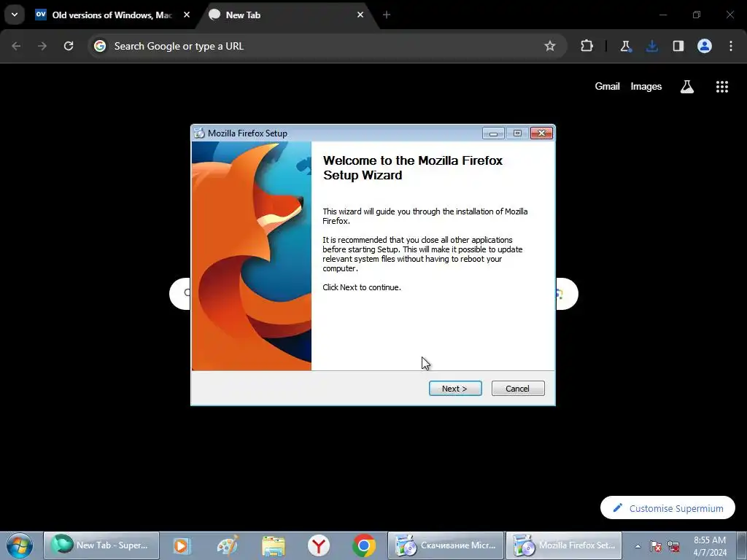The height and width of the screenshot is (560, 747).
Task: Open the Extensions puzzle icon
Action: (x=587, y=46)
